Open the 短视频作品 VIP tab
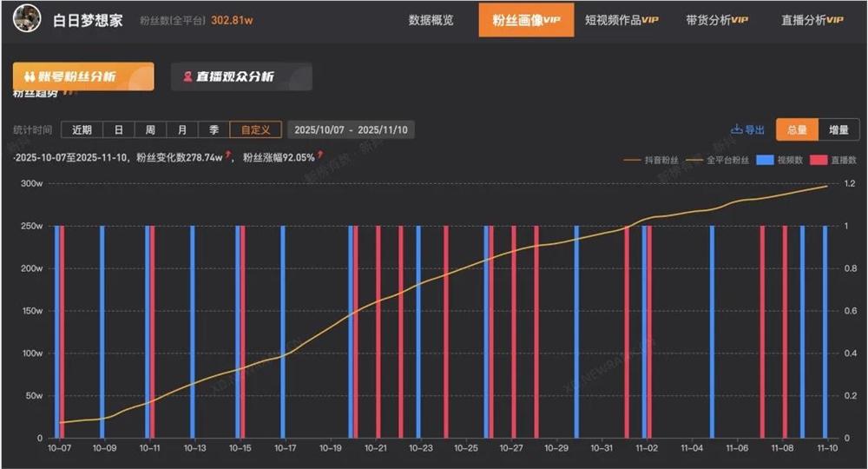 tap(621, 20)
